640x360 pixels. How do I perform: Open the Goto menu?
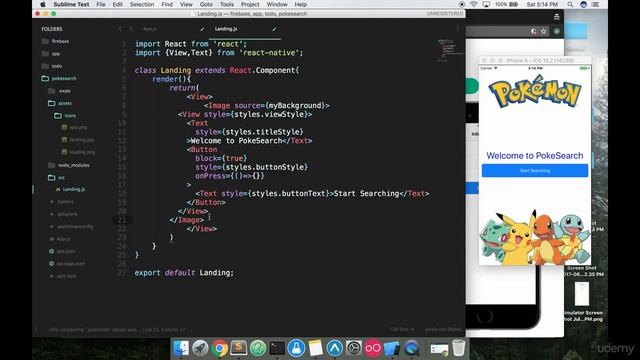pos(206,4)
